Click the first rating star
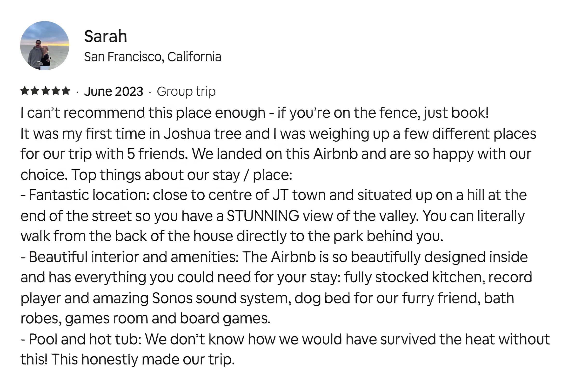The width and height of the screenshot is (588, 370). point(24,91)
